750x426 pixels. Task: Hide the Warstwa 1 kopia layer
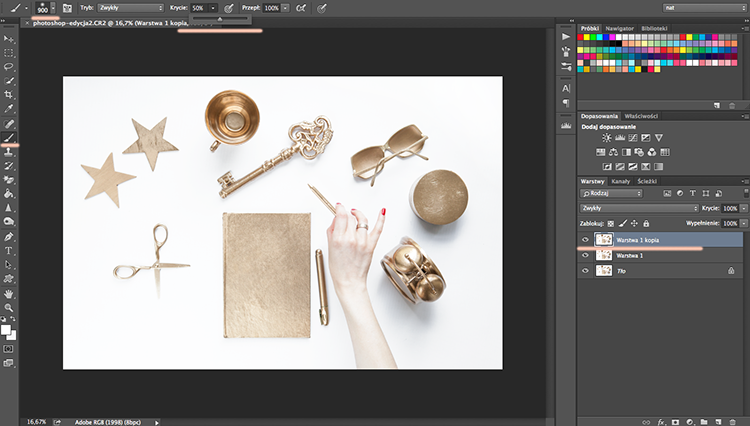pyautogui.click(x=585, y=240)
